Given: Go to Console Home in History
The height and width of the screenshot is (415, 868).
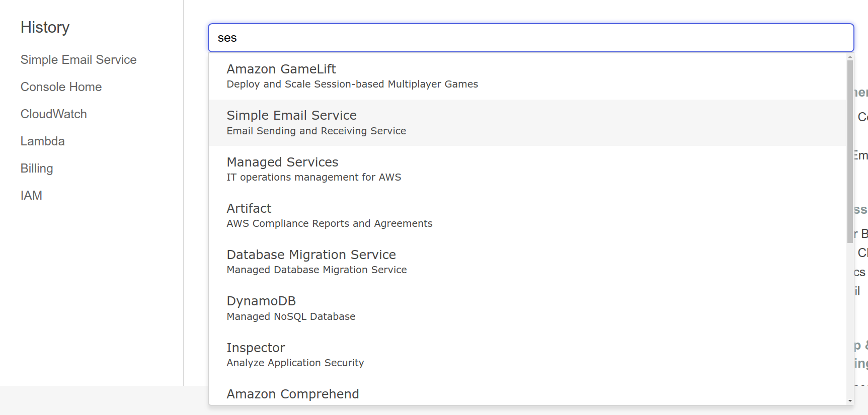Looking at the screenshot, I should 61,87.
